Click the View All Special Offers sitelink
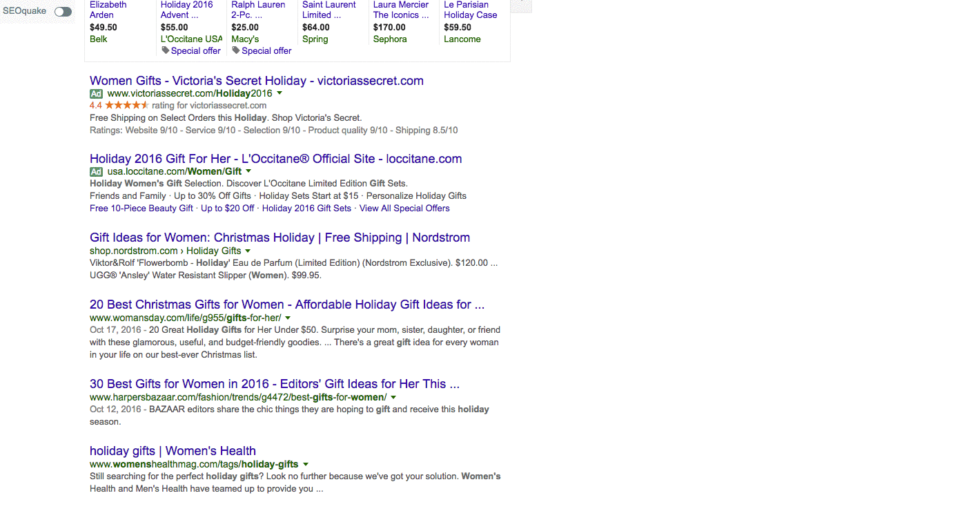980x511 pixels. click(404, 208)
